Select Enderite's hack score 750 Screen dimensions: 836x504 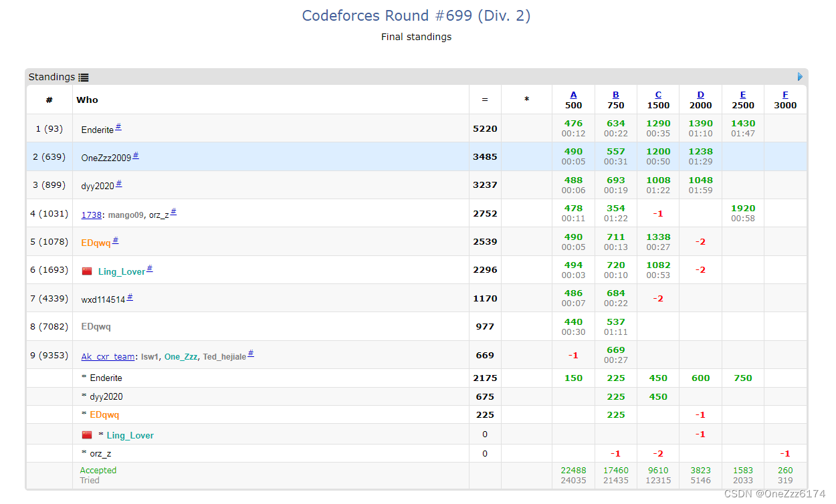pyautogui.click(x=743, y=378)
